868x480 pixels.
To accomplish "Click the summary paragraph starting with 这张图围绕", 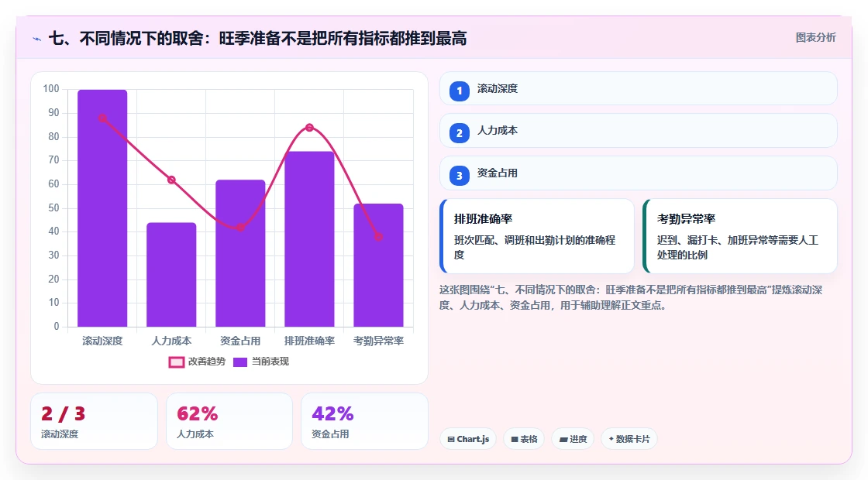I will tap(631, 297).
